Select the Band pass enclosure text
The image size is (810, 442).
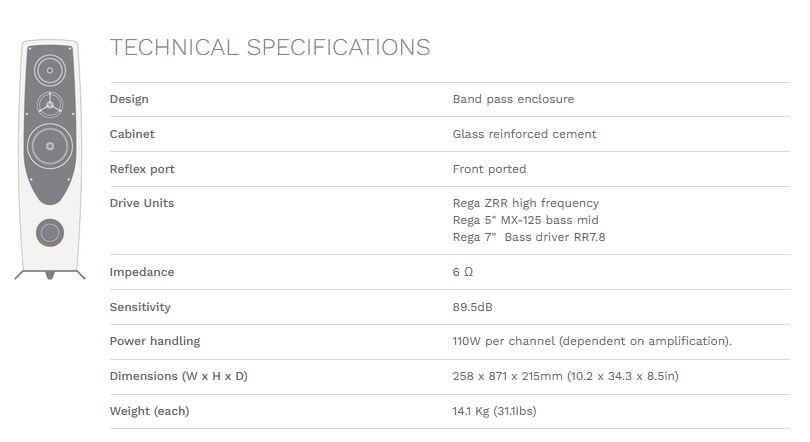tap(513, 99)
